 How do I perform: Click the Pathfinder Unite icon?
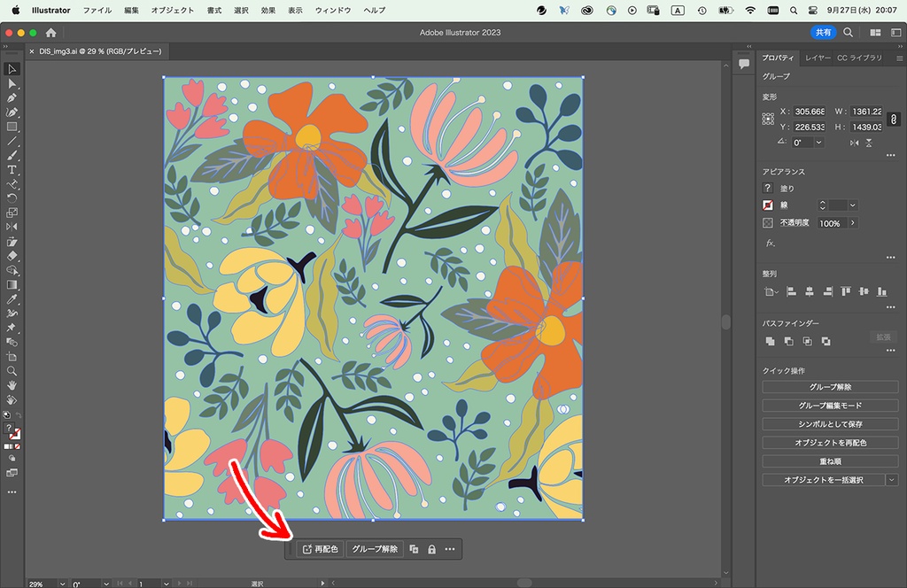tap(770, 341)
